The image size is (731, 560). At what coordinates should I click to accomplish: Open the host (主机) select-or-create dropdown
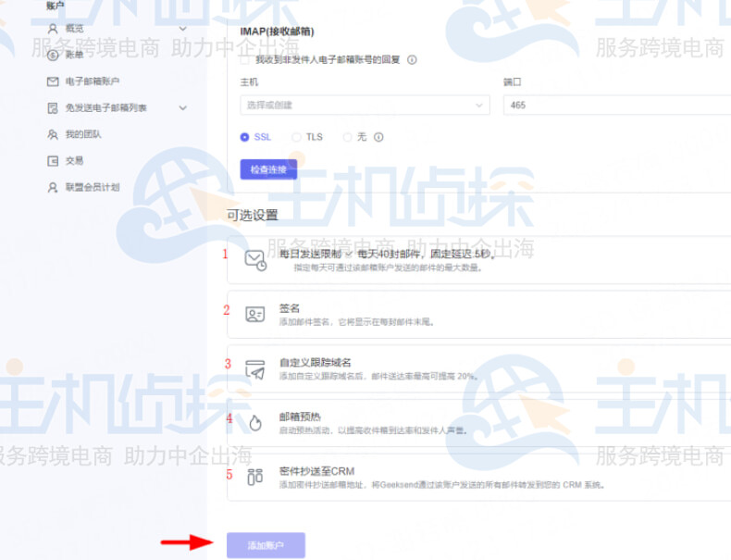click(x=365, y=105)
